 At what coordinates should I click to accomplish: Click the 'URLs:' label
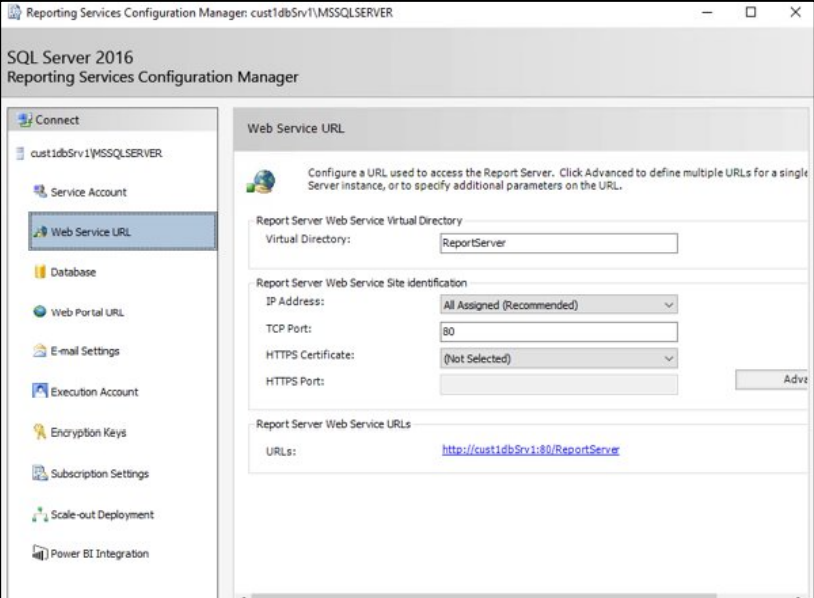(x=281, y=452)
